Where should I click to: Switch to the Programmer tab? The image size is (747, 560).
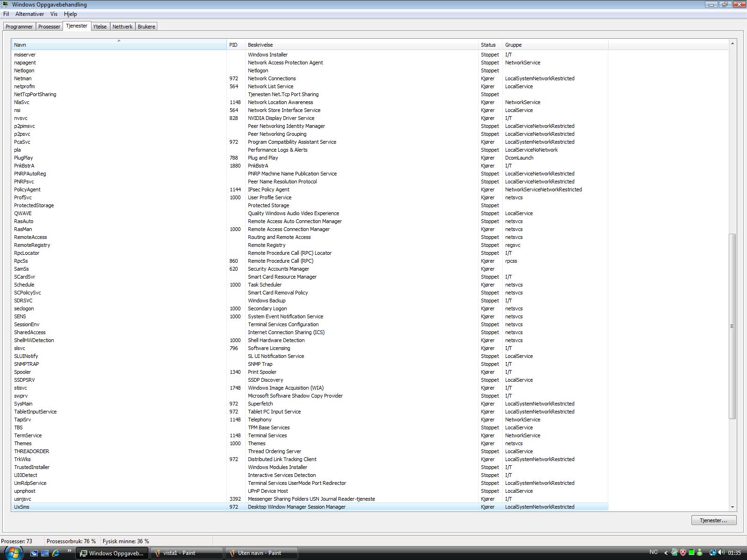19,27
